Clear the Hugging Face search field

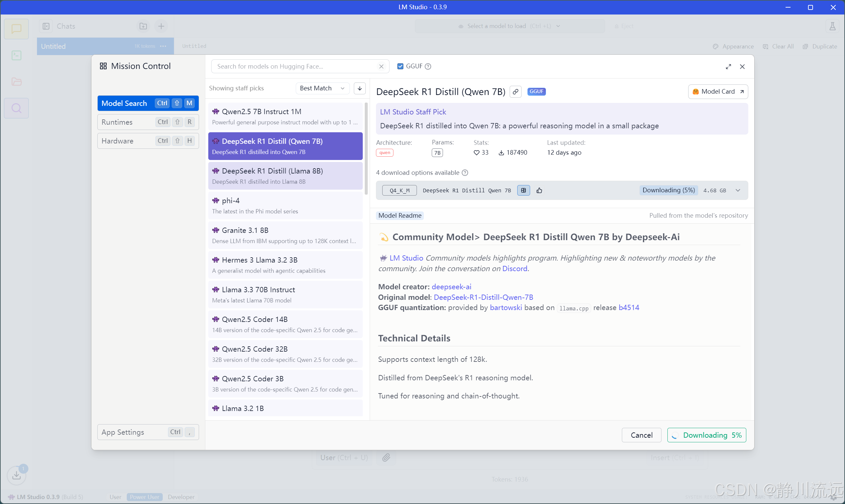pos(381,67)
